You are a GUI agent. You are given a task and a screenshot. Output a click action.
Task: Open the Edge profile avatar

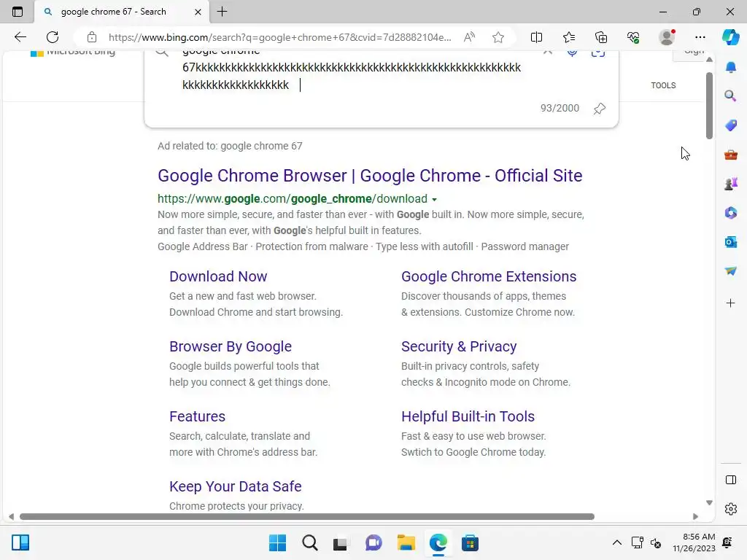[667, 37]
